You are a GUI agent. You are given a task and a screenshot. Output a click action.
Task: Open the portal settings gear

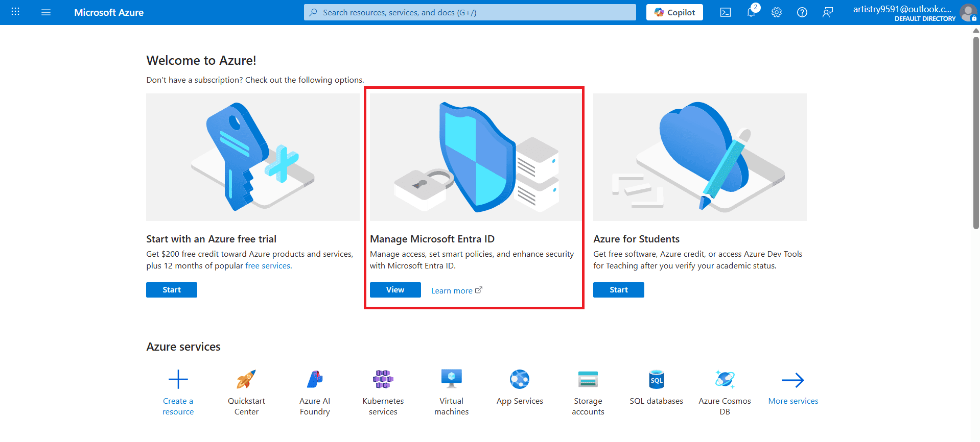point(776,12)
